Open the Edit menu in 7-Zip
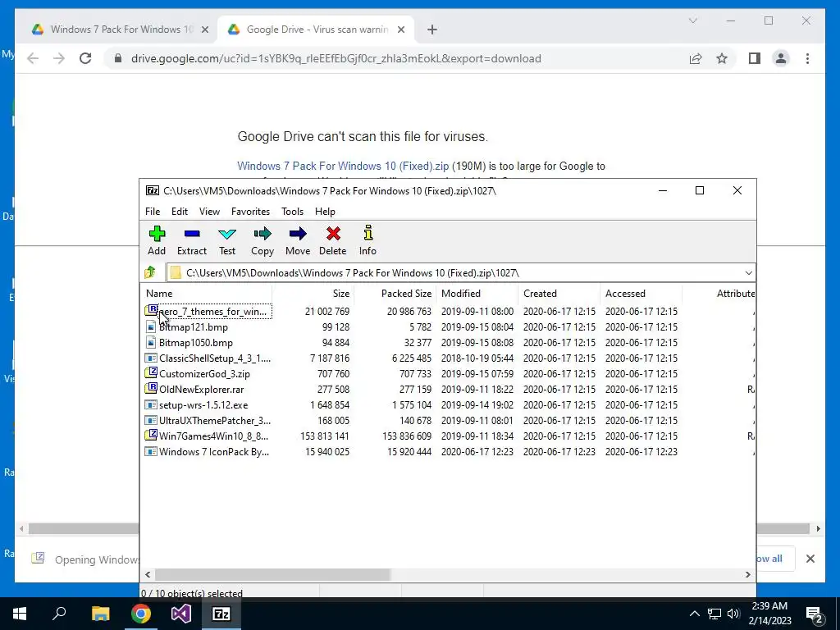Viewport: 840px width, 630px height. coord(180,212)
